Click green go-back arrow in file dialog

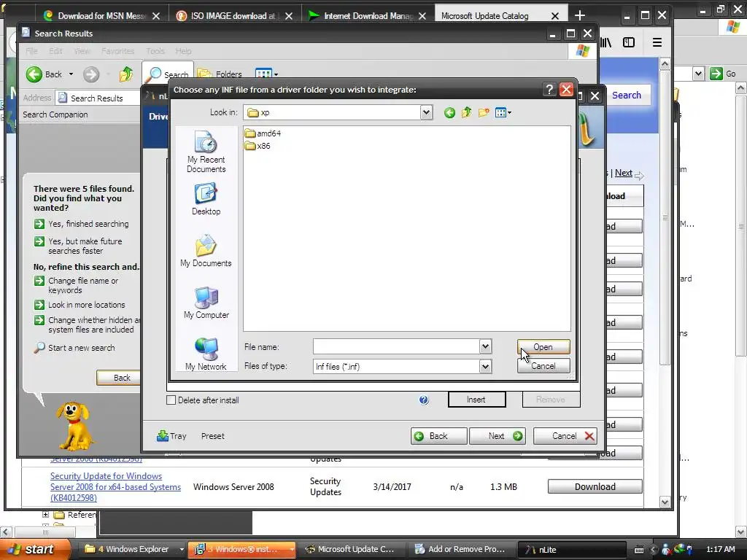(449, 113)
